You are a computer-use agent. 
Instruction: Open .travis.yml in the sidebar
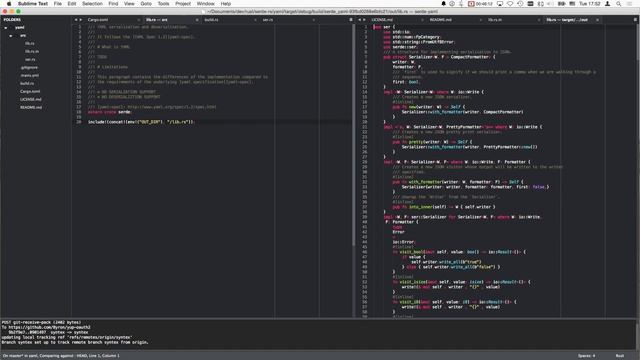[30, 76]
